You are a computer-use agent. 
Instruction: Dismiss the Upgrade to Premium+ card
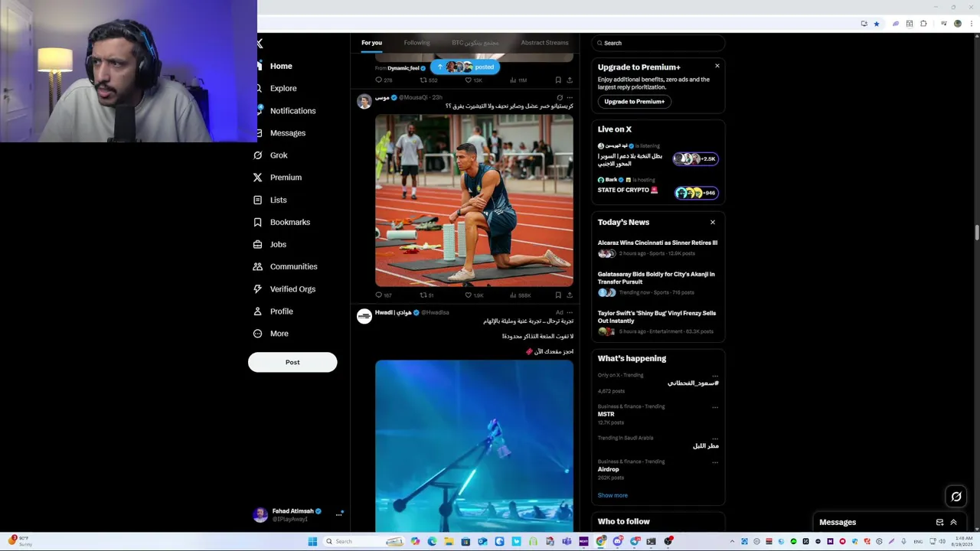click(x=717, y=66)
